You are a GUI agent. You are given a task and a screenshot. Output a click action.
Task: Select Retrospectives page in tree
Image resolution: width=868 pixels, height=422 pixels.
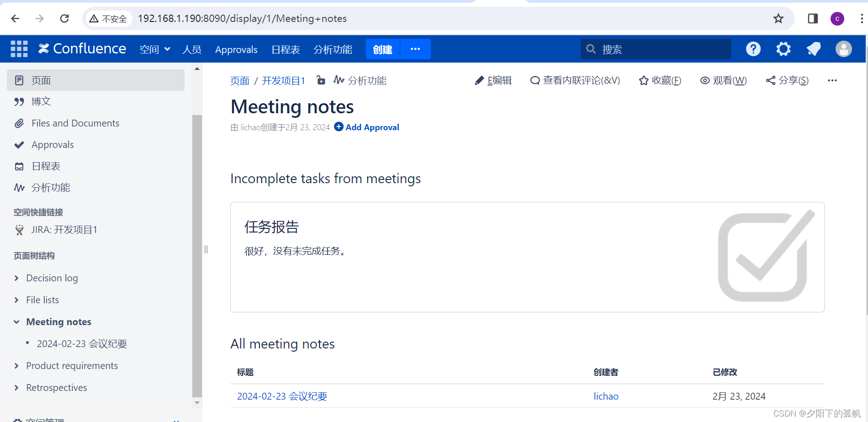tap(57, 388)
